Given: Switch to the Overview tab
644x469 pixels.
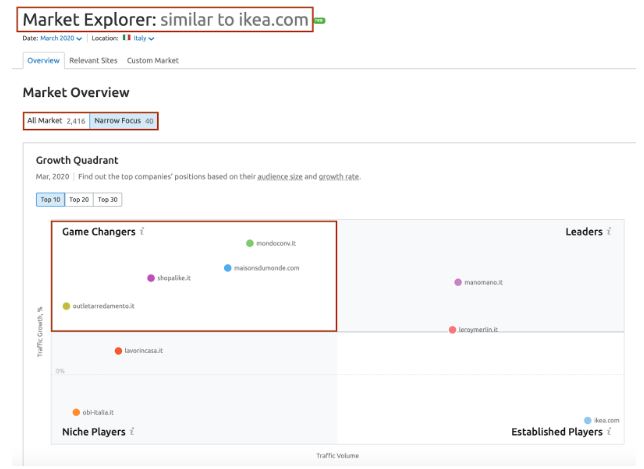Looking at the screenshot, I should click(44, 60).
